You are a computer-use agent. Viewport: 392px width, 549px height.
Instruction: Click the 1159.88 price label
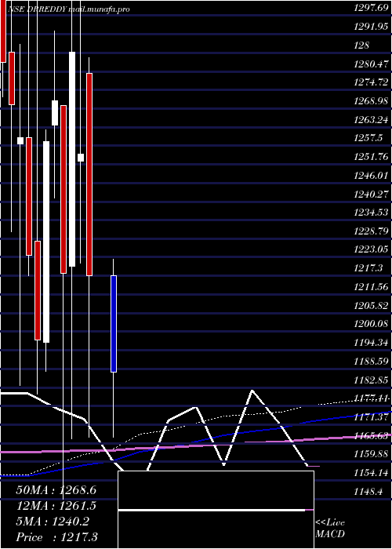point(371,454)
